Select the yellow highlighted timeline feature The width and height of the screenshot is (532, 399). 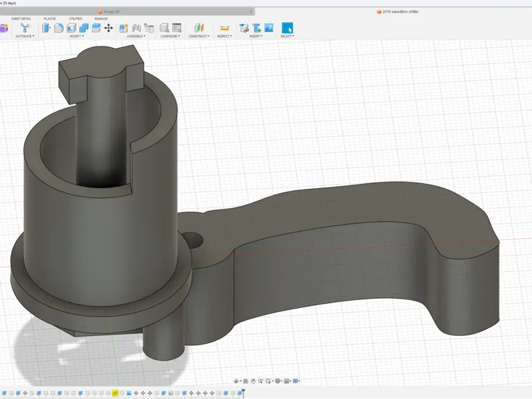tap(115, 393)
